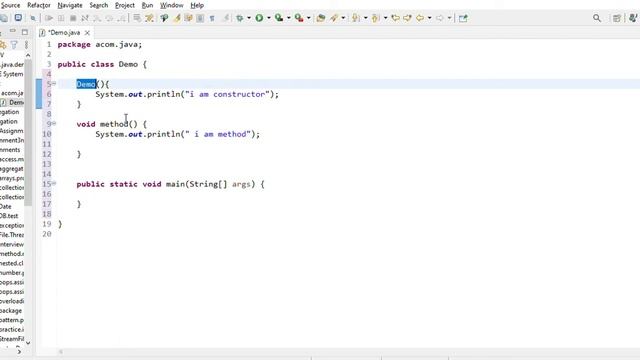Select the DB.test package tree item
The width and height of the screenshot is (640, 360).
pyautogui.click(x=9, y=216)
